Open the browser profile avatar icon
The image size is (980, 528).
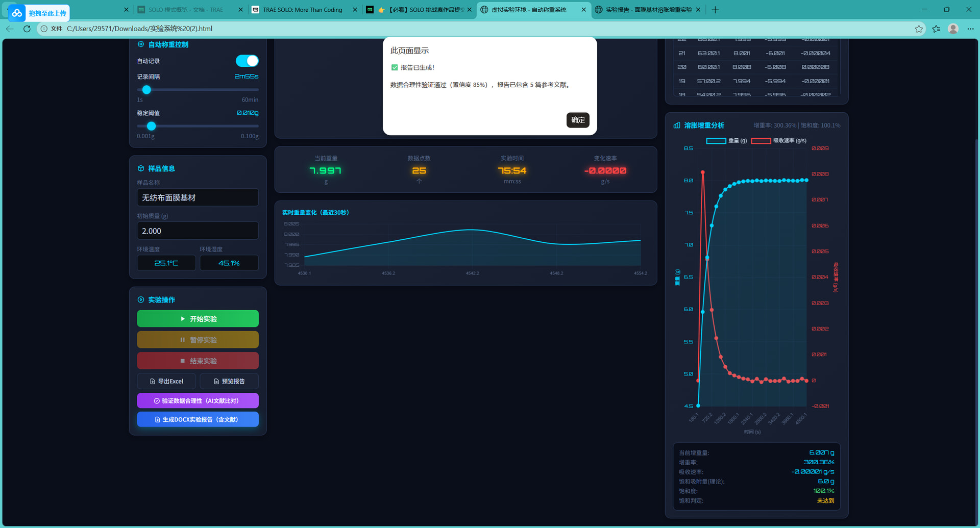pos(953,29)
